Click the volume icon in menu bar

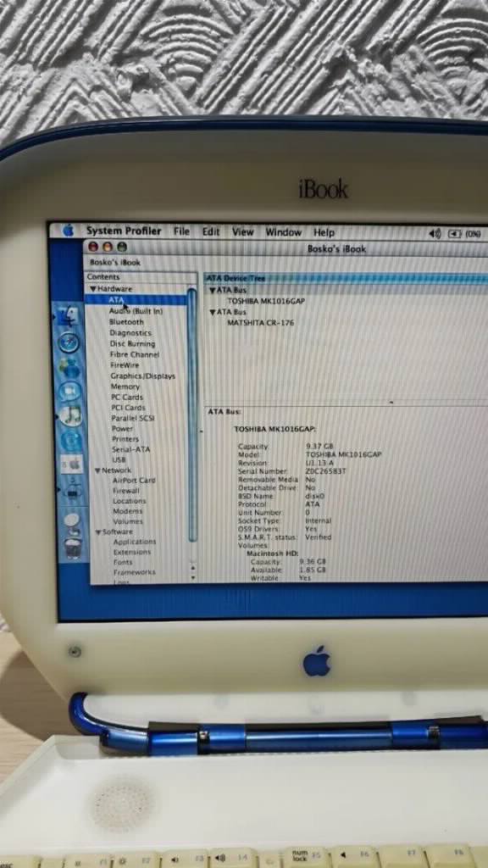click(435, 234)
